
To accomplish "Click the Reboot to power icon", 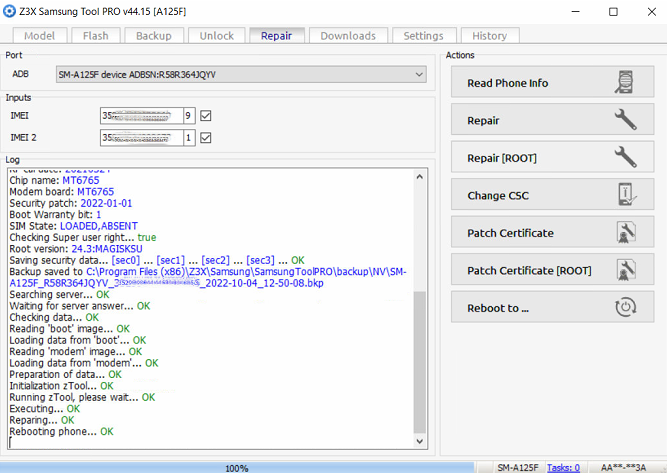I will click(625, 308).
